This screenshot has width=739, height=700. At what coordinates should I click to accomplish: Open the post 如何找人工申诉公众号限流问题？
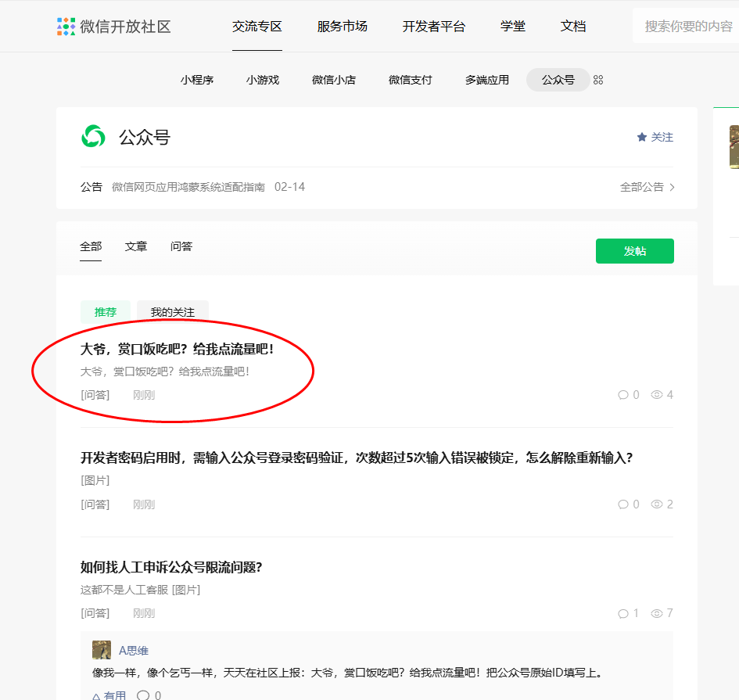tap(171, 567)
